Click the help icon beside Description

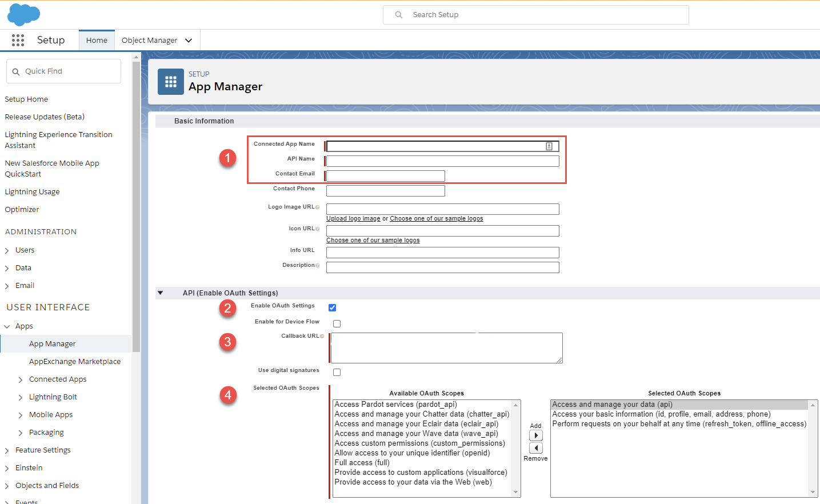coord(318,266)
